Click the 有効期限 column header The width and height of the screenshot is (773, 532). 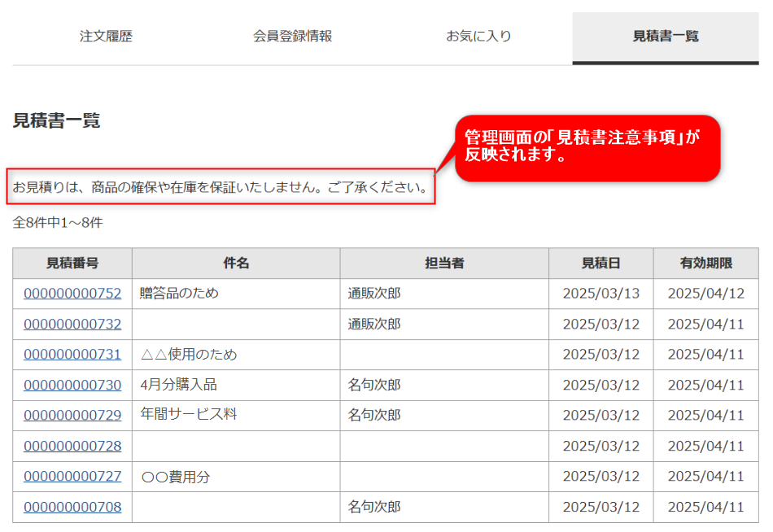(705, 264)
